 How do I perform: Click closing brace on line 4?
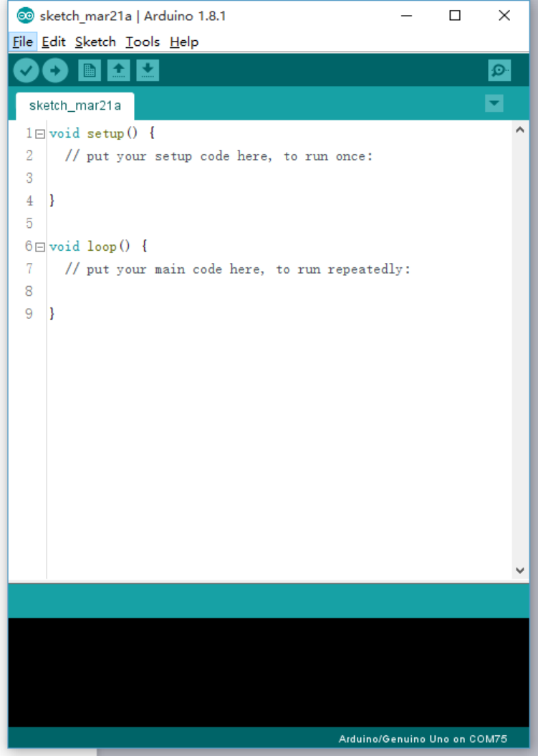point(52,201)
